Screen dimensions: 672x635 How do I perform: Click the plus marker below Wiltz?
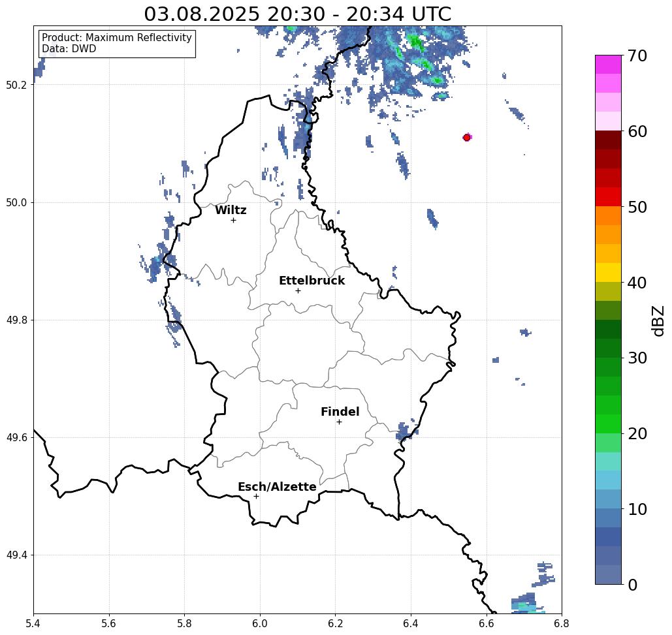233,220
